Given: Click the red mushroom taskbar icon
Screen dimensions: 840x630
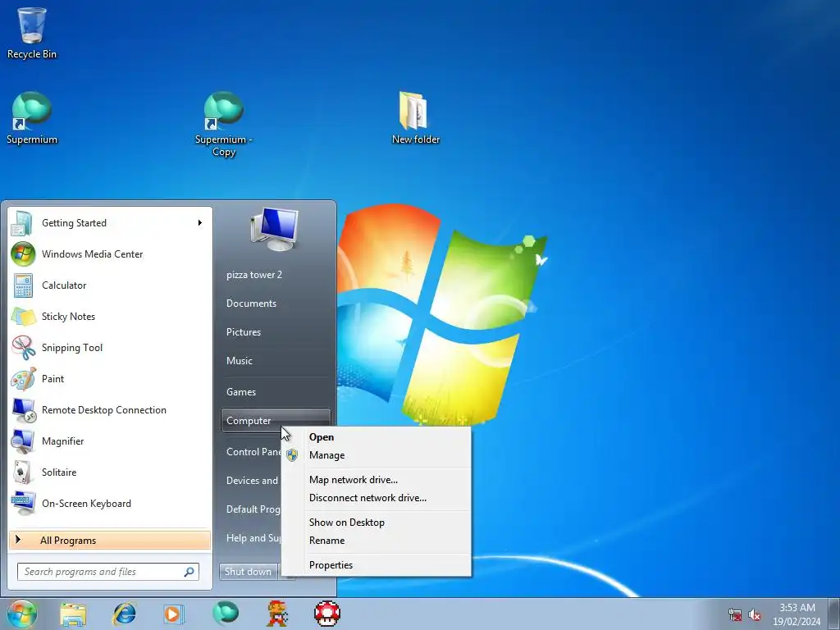Looking at the screenshot, I should [326, 614].
